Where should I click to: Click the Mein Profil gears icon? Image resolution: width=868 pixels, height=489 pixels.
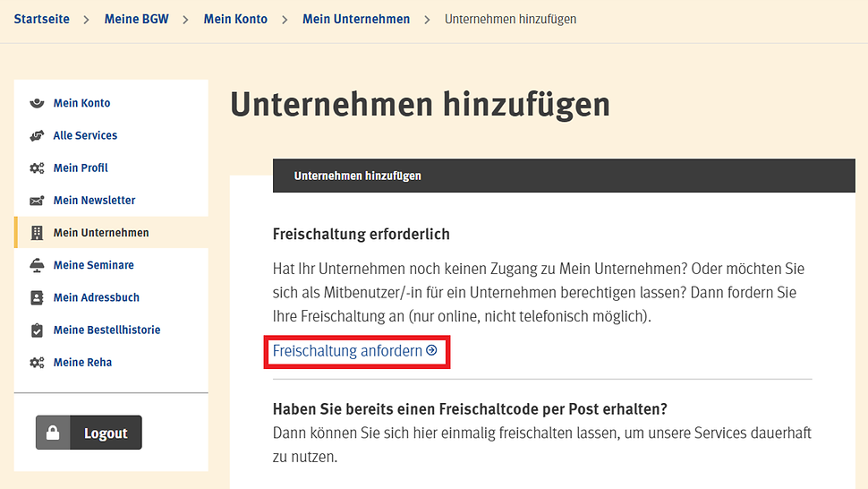(x=37, y=167)
